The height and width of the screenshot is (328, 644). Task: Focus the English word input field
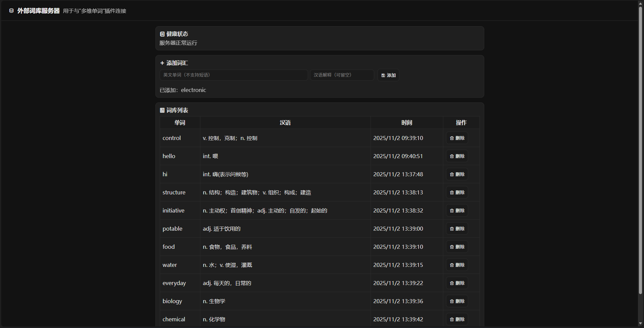tap(234, 75)
